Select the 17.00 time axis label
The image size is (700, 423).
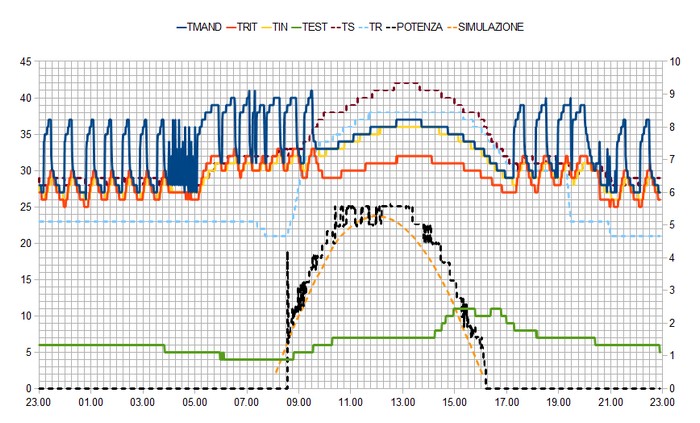coord(507,403)
